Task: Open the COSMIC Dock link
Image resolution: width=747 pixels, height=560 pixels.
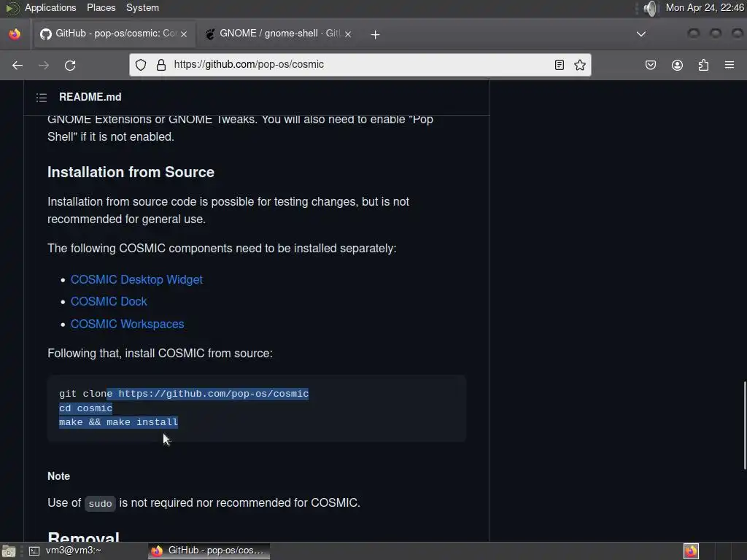Action: [x=109, y=301]
